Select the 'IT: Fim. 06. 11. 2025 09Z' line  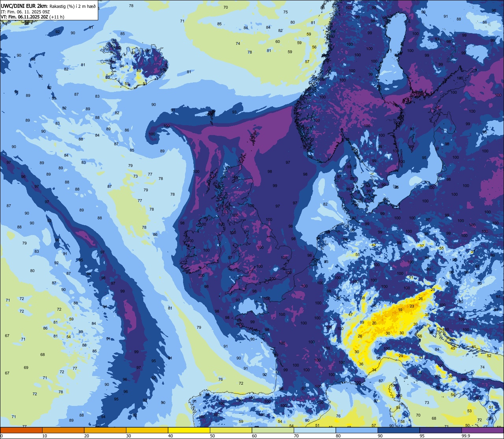pos(25,11)
